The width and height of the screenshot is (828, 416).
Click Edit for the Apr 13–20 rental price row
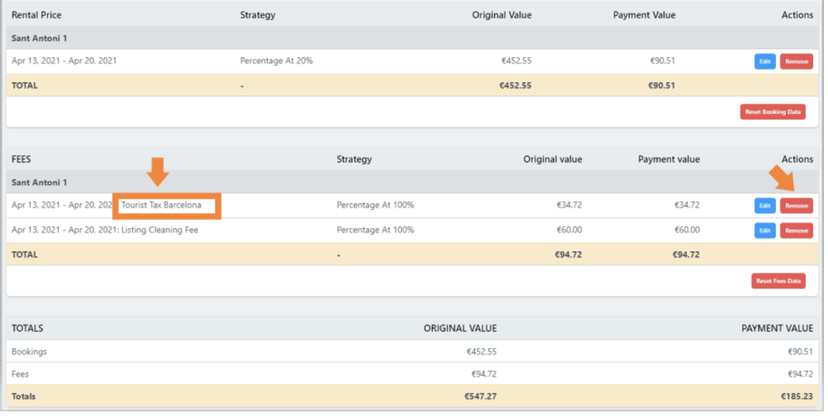[764, 62]
